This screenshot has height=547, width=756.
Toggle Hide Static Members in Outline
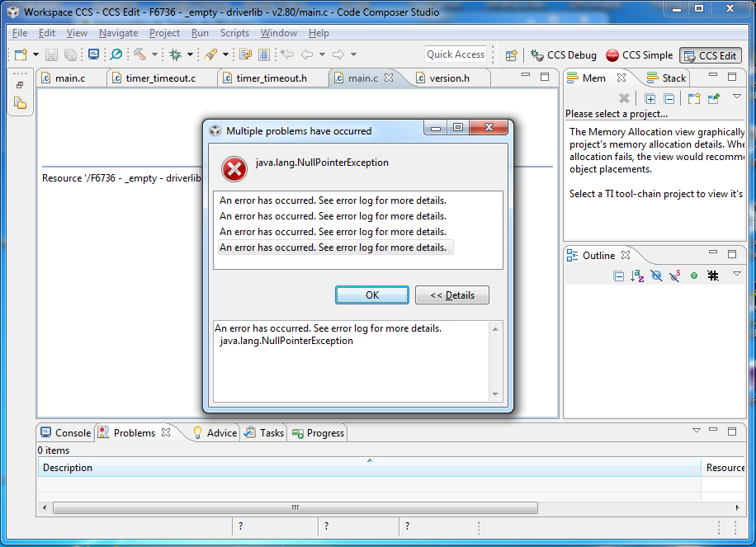coord(675,276)
